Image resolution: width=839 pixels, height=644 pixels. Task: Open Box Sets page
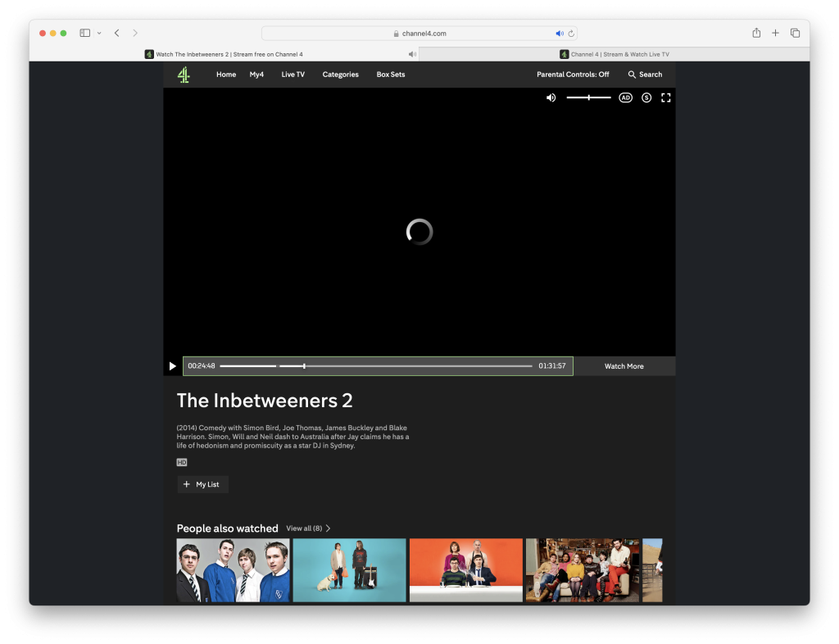(x=391, y=75)
